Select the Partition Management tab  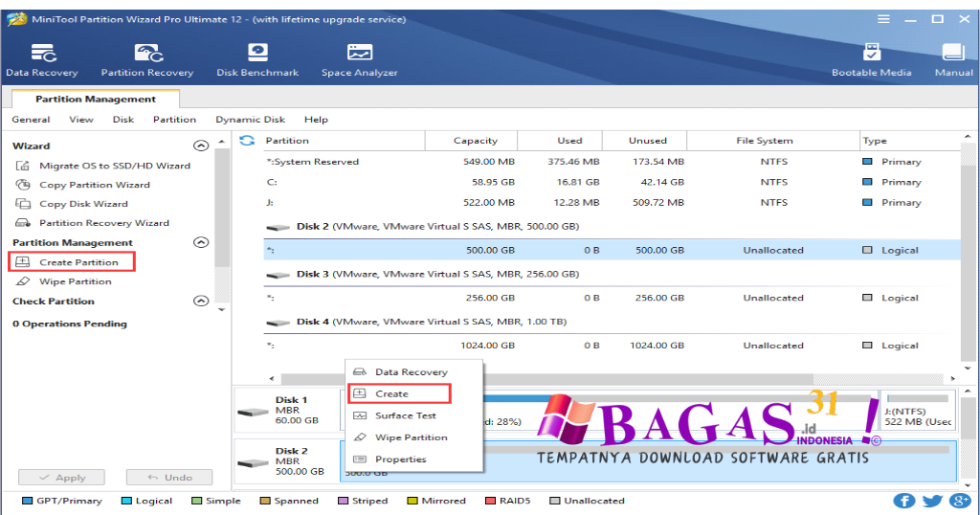click(x=96, y=99)
